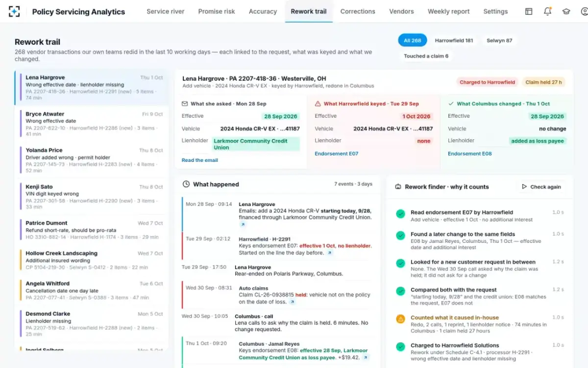Screen dimensions: 588x368
Task: Click the clock icon beside What happened
Action: (x=186, y=184)
